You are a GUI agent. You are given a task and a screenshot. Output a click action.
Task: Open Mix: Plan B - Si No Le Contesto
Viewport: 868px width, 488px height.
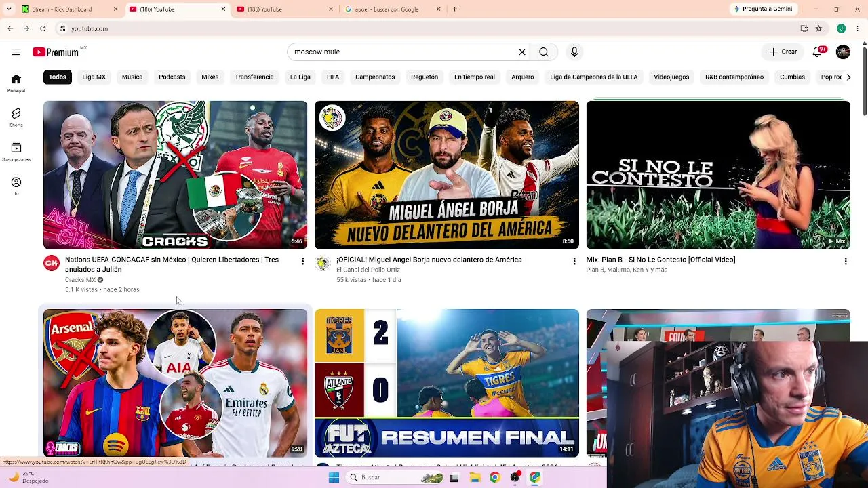[660, 260]
